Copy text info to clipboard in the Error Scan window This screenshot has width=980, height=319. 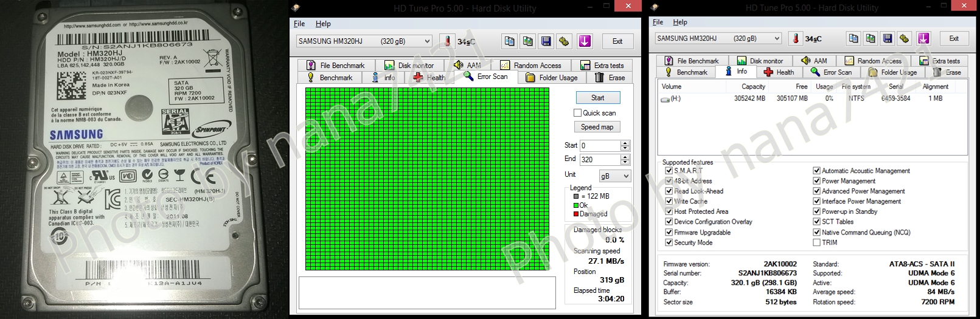pos(510,41)
